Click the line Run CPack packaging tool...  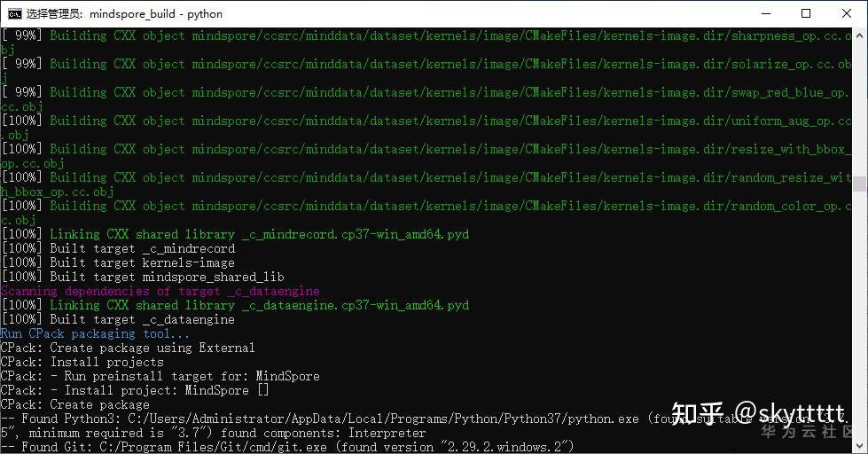[x=95, y=333]
